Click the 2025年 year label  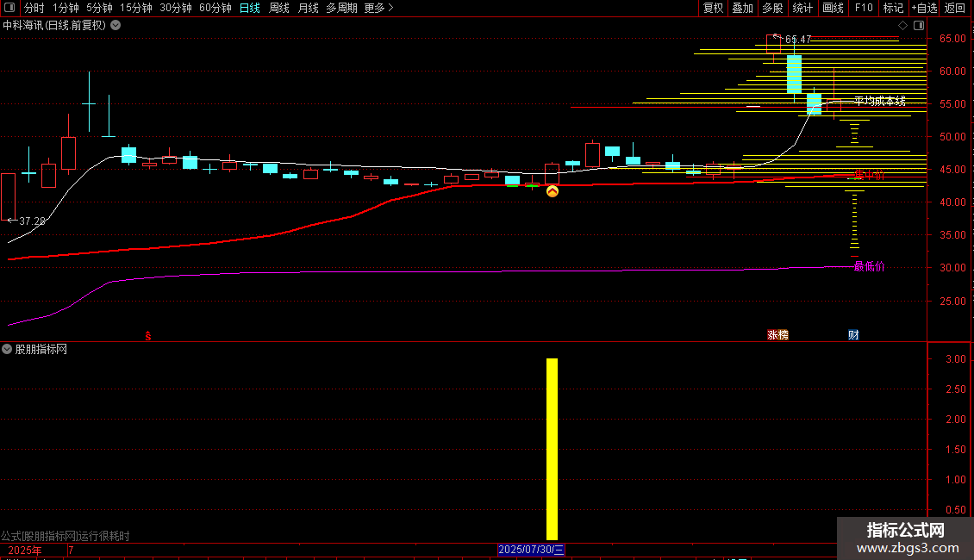tap(25, 551)
